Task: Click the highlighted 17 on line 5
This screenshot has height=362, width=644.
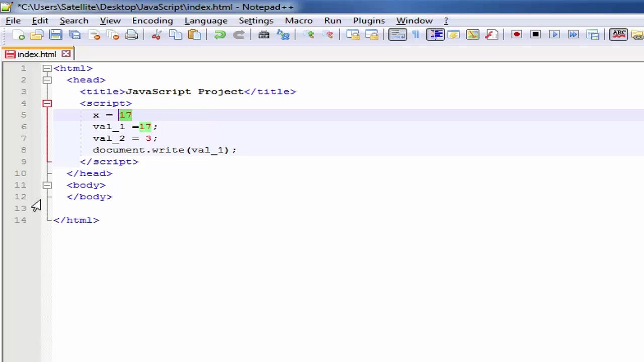Action: point(125,115)
